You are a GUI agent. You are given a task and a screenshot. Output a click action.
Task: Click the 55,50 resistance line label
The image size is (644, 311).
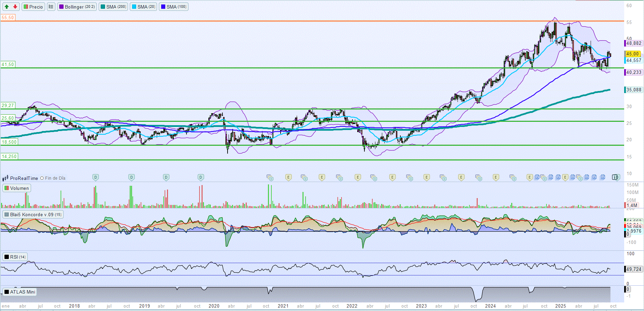(x=8, y=17)
